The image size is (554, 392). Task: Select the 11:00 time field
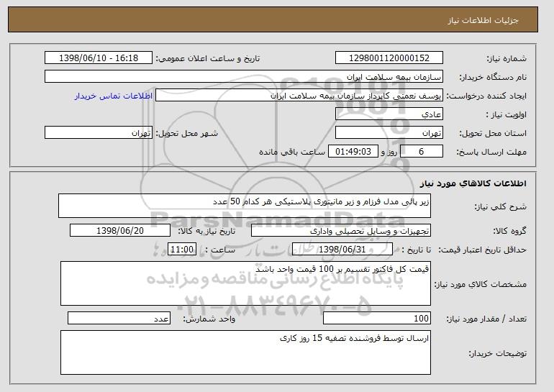pyautogui.click(x=182, y=250)
